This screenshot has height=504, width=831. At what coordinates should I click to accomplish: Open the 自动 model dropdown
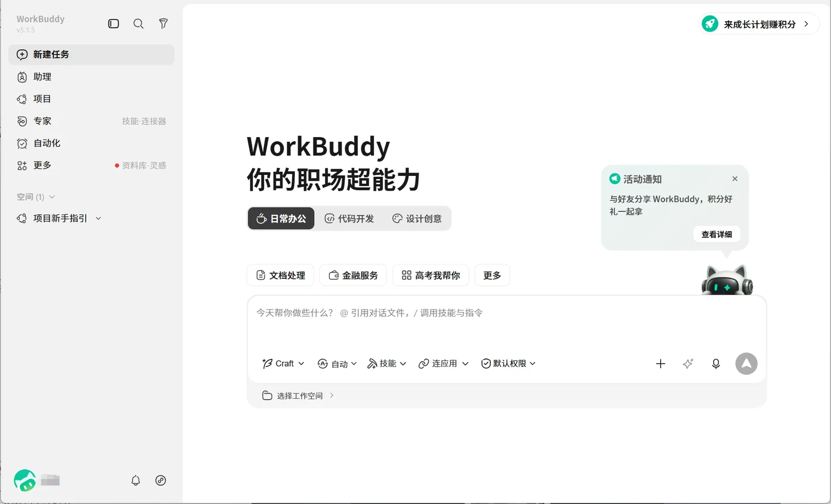tap(337, 363)
